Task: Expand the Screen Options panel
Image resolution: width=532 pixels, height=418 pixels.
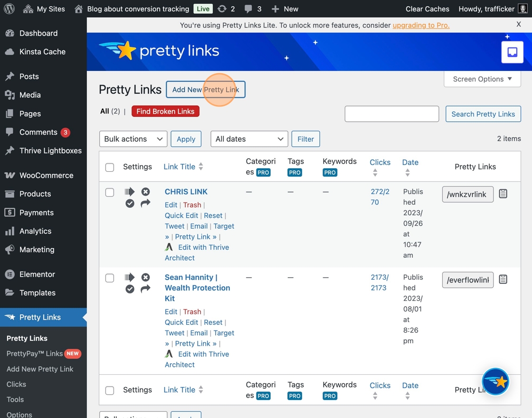Action: click(x=482, y=79)
